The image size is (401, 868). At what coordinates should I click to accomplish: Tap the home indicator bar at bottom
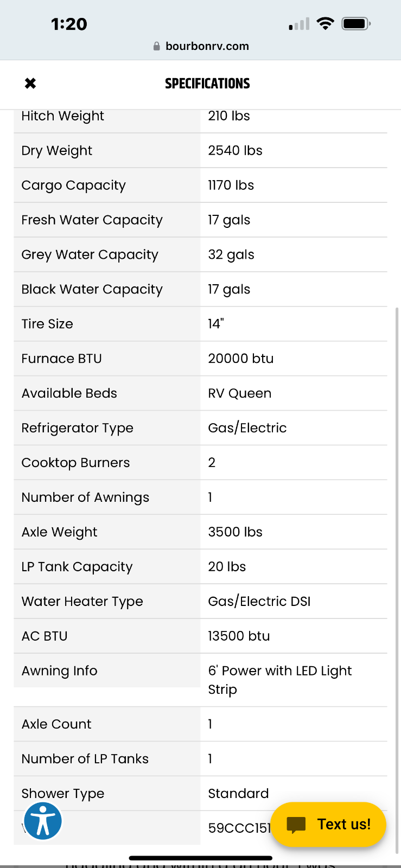200,858
